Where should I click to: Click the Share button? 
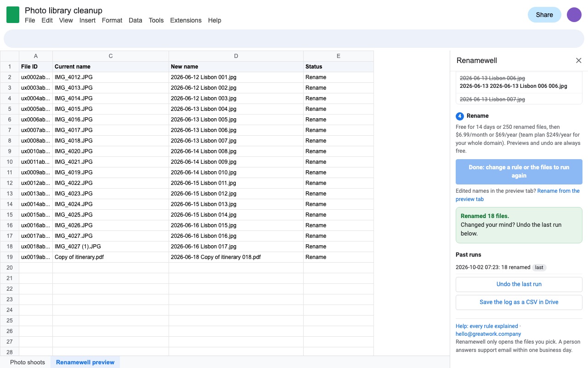point(544,15)
